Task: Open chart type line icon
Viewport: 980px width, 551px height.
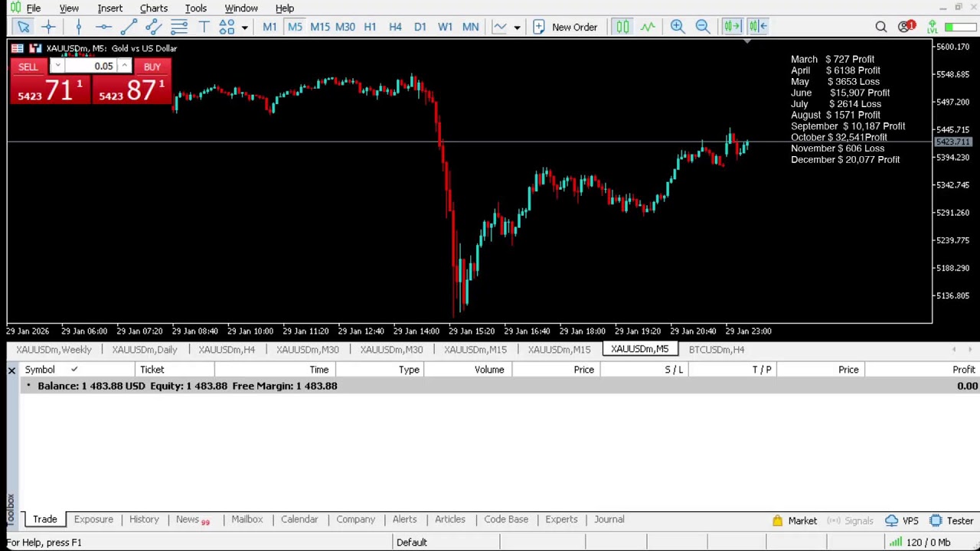Action: click(x=500, y=27)
